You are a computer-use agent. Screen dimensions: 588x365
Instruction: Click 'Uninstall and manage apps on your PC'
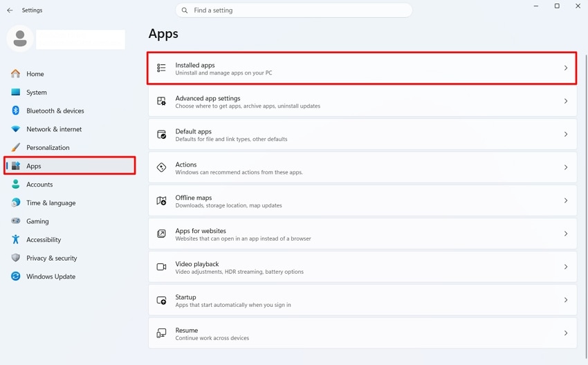pyautogui.click(x=224, y=73)
